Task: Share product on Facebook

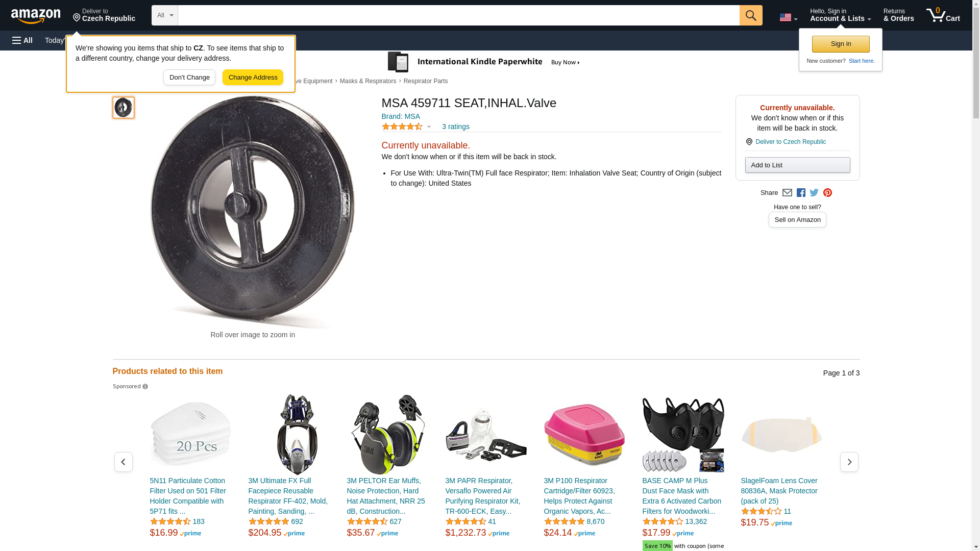Action: click(801, 193)
